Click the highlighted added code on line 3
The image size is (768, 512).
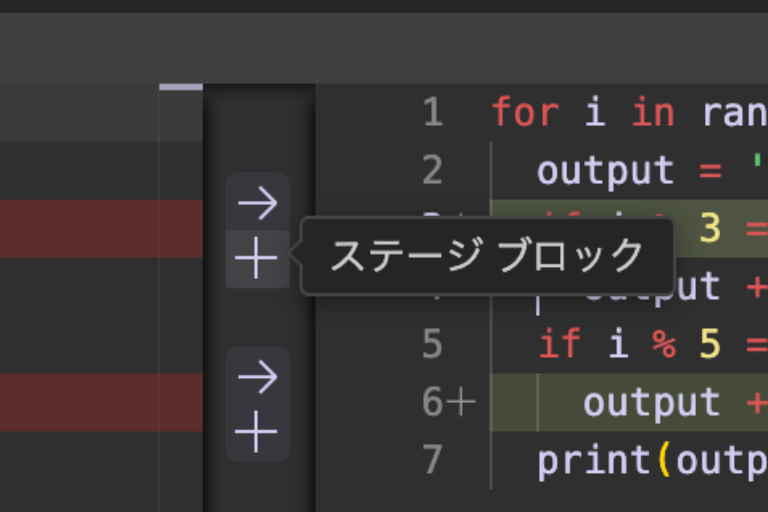(x=720, y=228)
